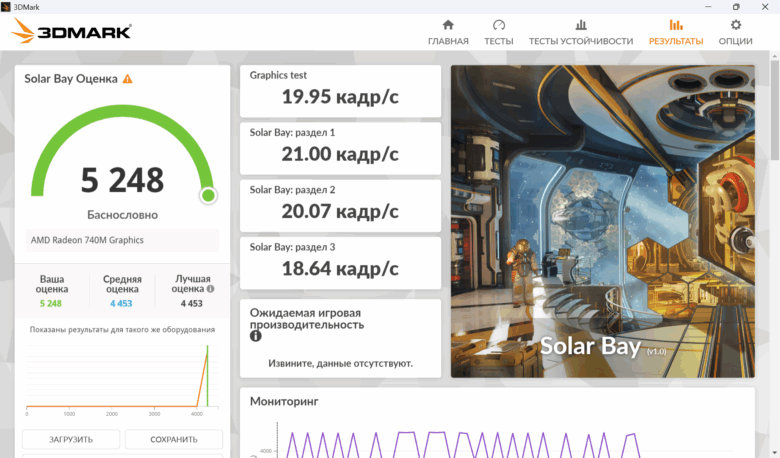This screenshot has height=458, width=780.
Task: Click the Graphics test 19.95 кадр/с card
Action: (340, 91)
